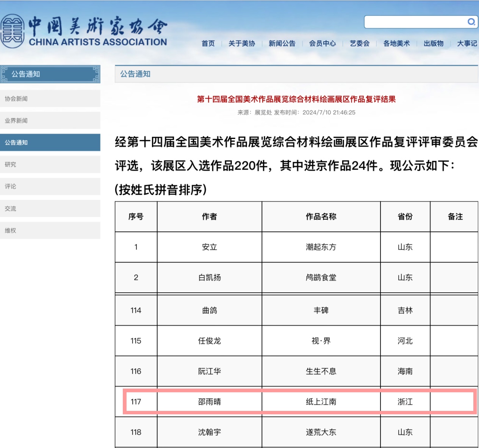This screenshot has width=479, height=448.
Task: Open 评论 section in the sidebar
Action: pos(11,187)
